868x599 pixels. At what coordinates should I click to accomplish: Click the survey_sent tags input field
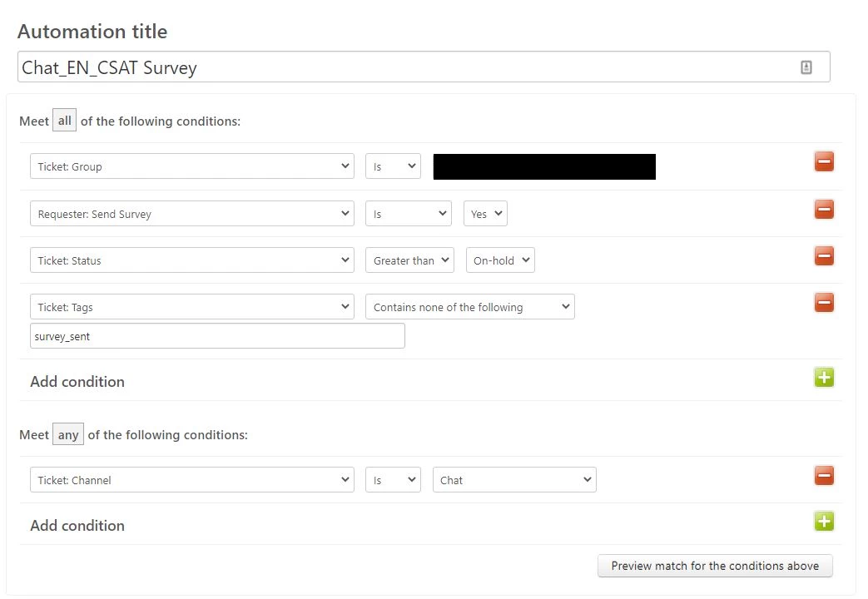click(x=217, y=336)
